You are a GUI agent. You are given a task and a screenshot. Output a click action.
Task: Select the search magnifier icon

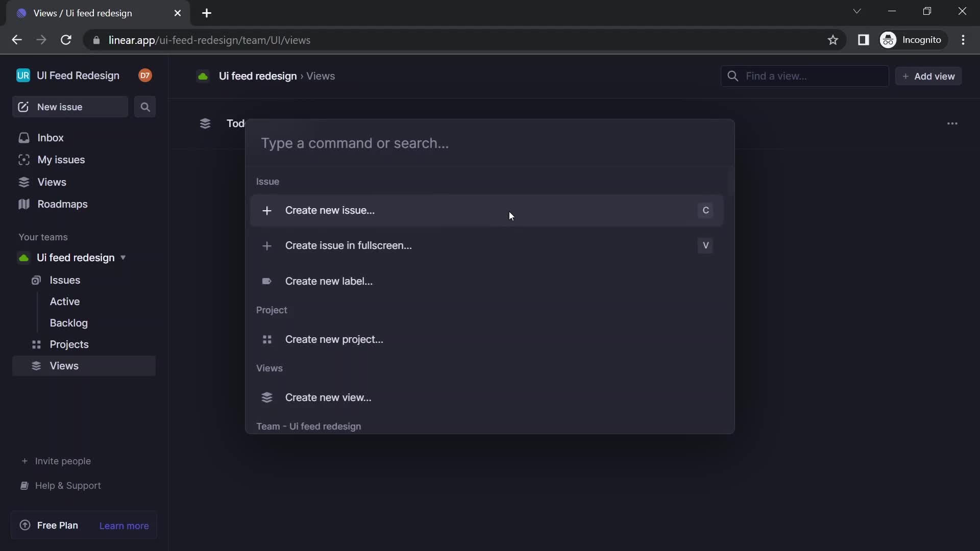(145, 106)
